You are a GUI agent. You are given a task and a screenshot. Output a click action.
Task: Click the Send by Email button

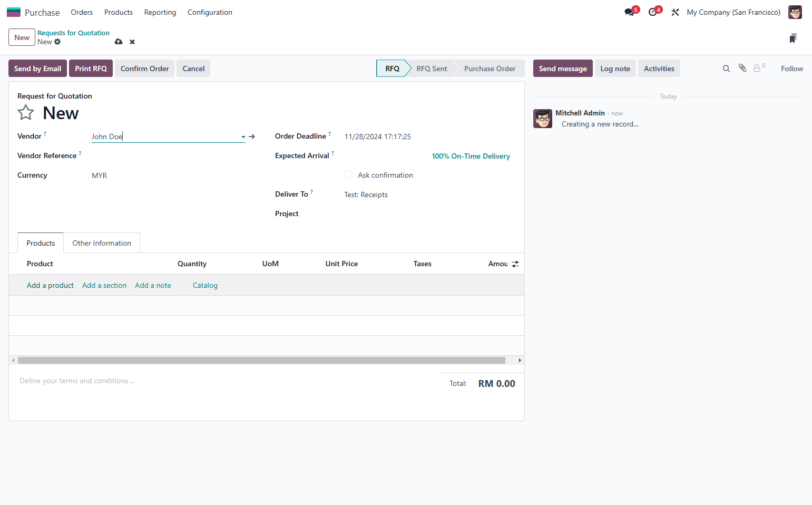37,69
